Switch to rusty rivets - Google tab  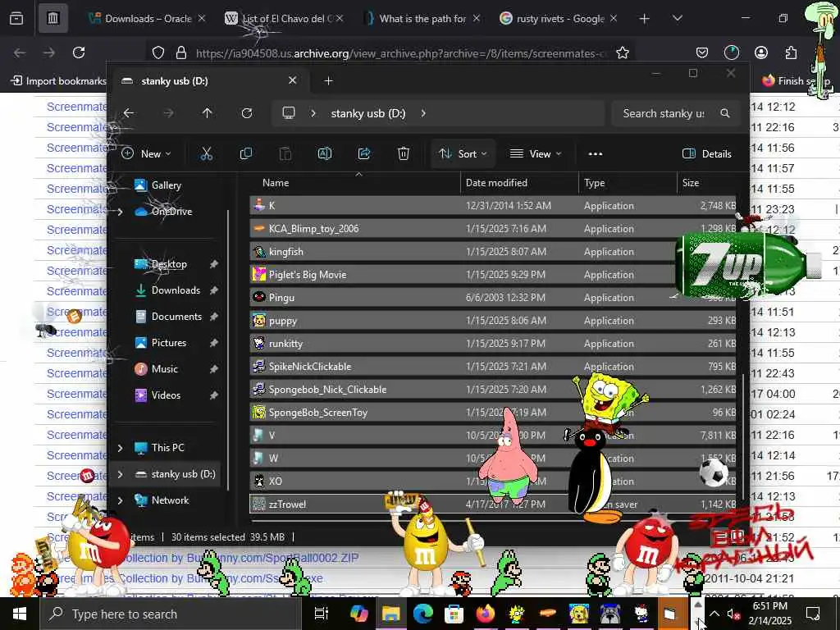pyautogui.click(x=559, y=18)
